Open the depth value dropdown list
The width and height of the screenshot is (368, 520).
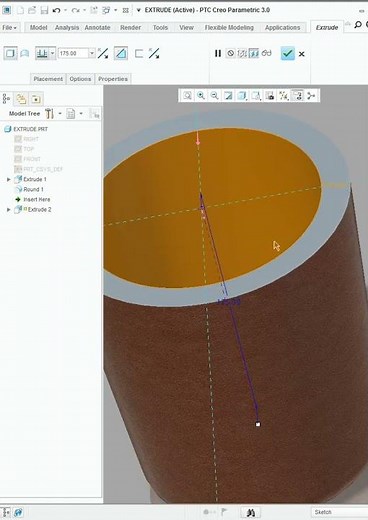(92, 53)
